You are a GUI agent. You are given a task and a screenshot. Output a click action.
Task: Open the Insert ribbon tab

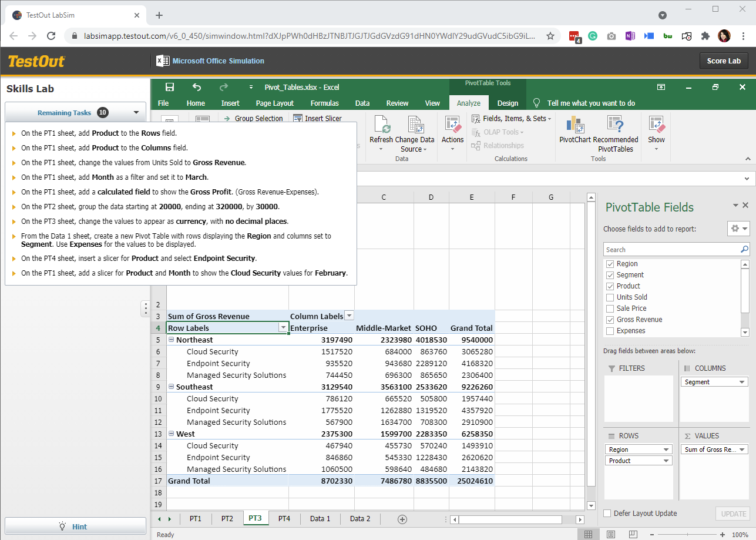[230, 103]
